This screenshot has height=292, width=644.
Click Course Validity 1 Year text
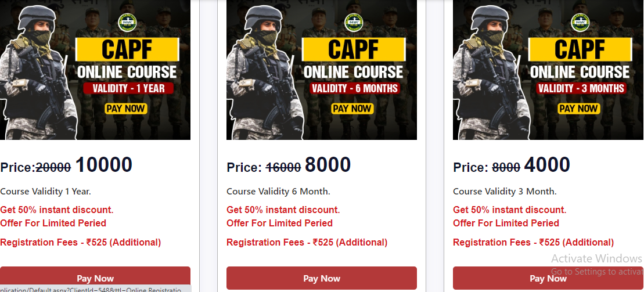click(x=46, y=192)
